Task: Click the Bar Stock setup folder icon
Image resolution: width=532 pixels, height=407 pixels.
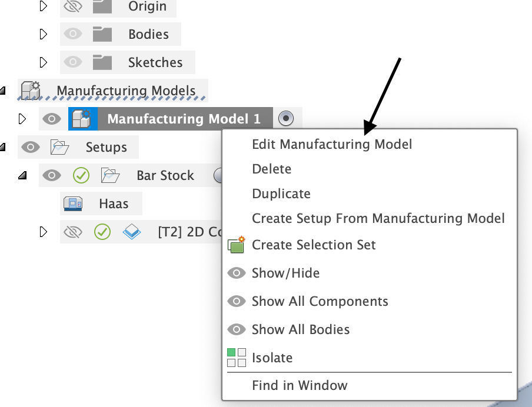Action: [110, 175]
